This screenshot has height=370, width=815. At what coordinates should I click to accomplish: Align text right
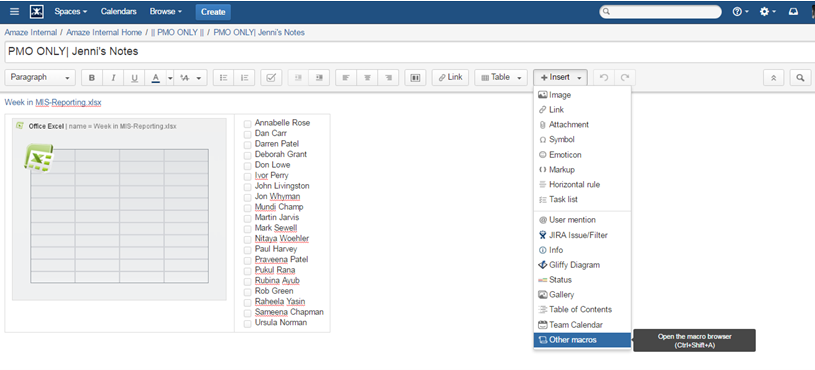[388, 78]
